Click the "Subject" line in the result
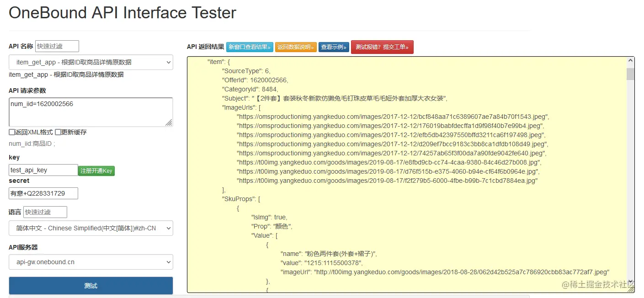The width and height of the screenshot is (644, 298). [335, 98]
